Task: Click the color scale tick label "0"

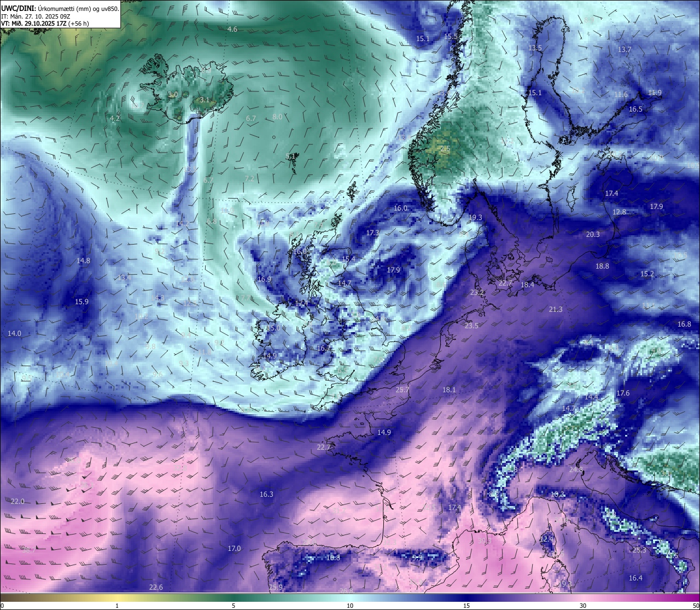Action: pyautogui.click(x=2, y=606)
